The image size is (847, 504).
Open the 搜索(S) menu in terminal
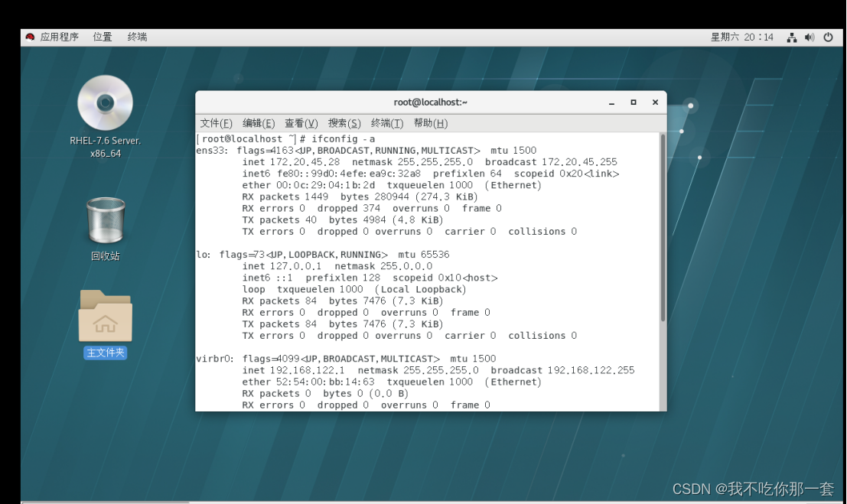pos(344,123)
